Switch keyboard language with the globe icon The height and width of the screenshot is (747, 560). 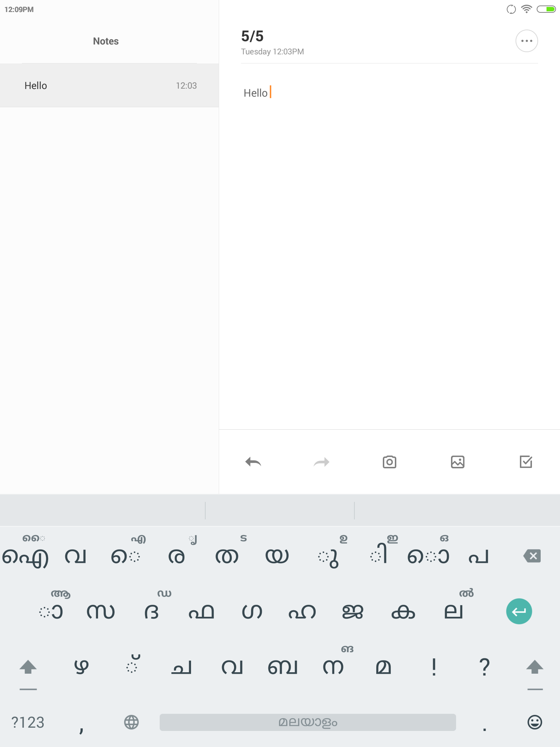[x=131, y=722]
